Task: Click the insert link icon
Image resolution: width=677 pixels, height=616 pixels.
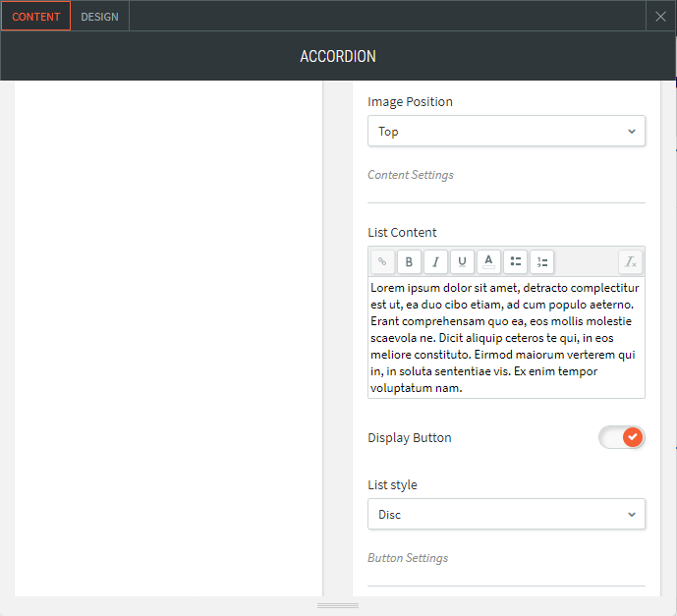Action: click(382, 261)
